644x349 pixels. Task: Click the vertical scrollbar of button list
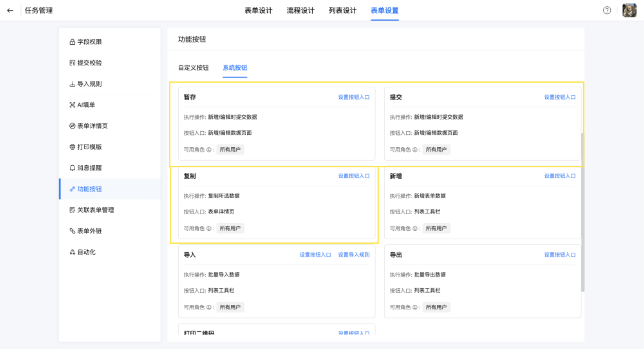(x=583, y=212)
